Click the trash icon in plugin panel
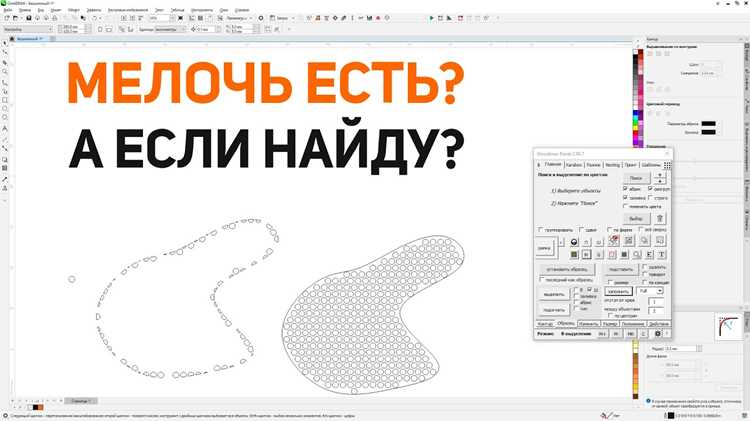Image resolution: width=750 pixels, height=421 pixels. coord(660,219)
